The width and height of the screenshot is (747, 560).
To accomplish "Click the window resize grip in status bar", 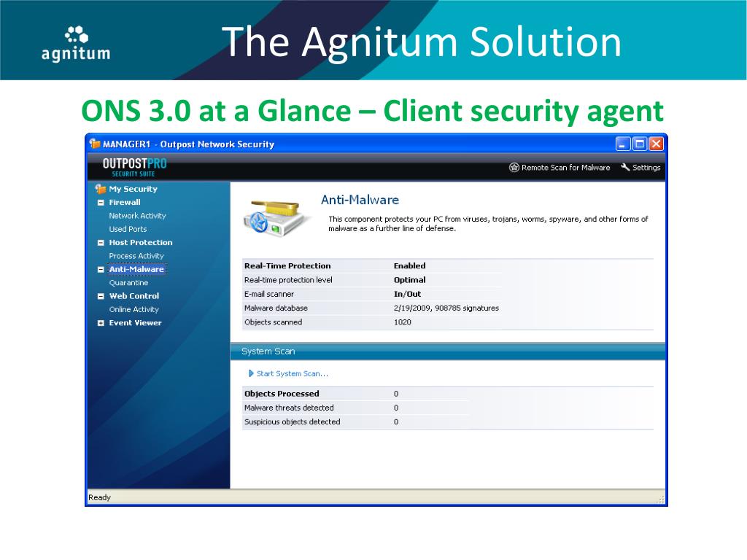I will 659,499.
